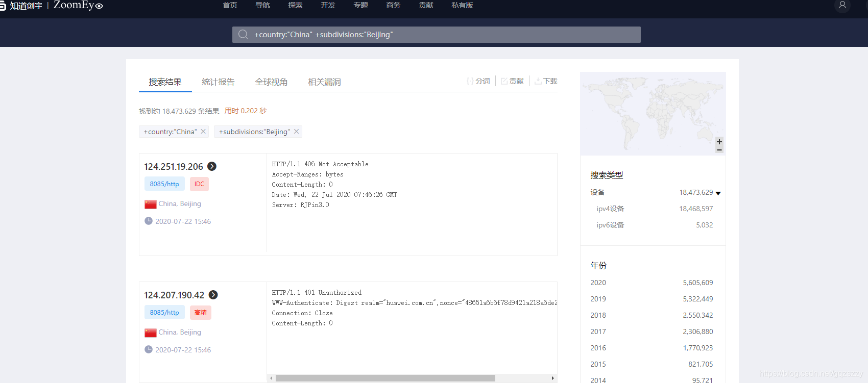
Task: Click the 贡献 contribute button in toolbar
Action: 512,81
